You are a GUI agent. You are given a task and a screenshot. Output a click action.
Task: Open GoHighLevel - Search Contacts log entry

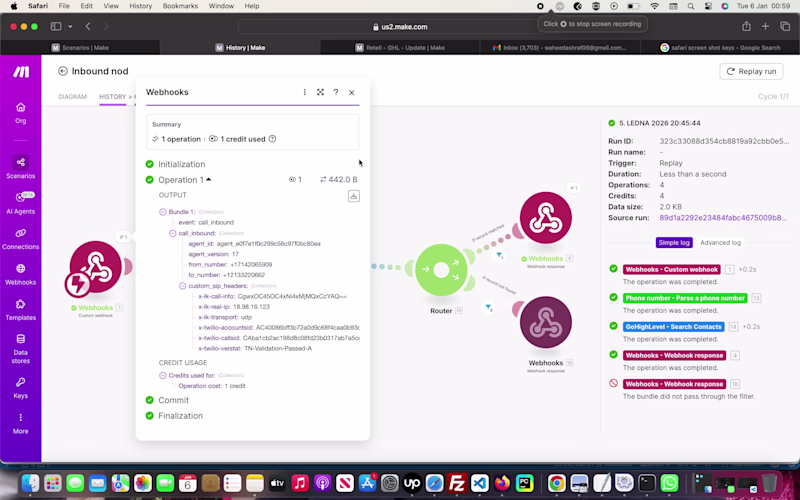click(x=673, y=327)
